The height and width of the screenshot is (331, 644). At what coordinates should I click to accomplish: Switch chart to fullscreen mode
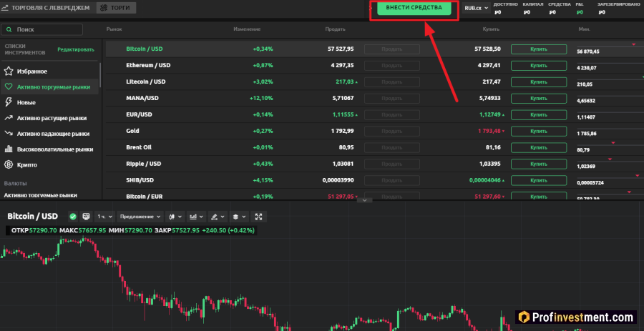259,217
